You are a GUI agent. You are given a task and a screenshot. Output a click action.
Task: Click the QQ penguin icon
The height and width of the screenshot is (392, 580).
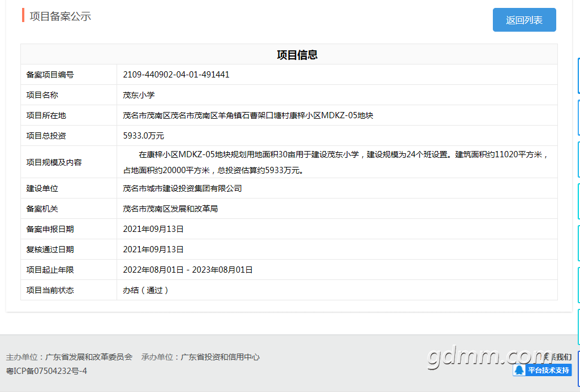tap(519, 370)
